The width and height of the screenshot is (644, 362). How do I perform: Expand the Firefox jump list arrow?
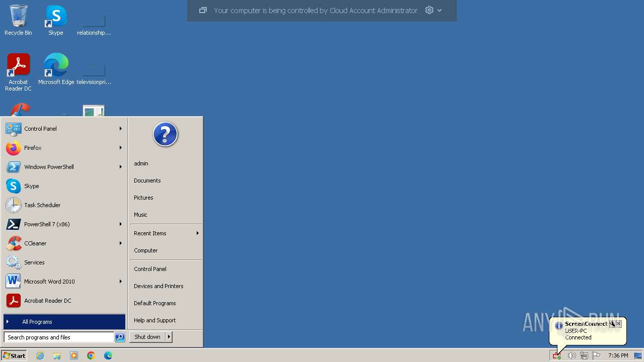point(121,148)
